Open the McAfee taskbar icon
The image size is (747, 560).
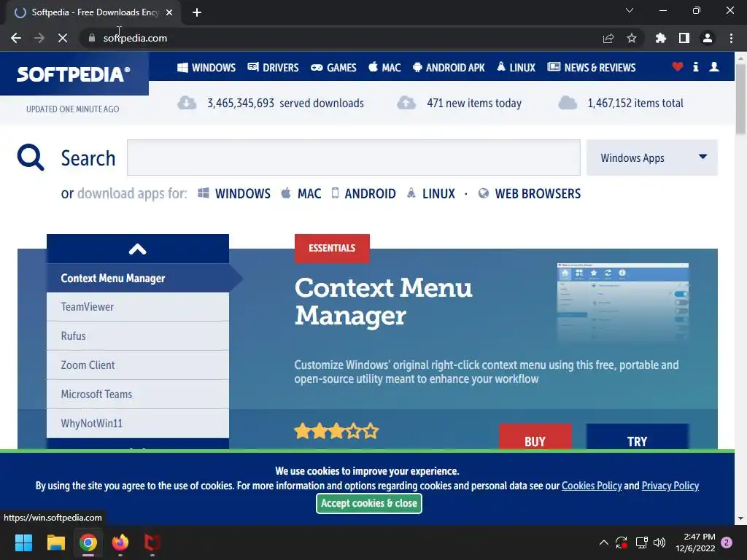click(x=152, y=542)
